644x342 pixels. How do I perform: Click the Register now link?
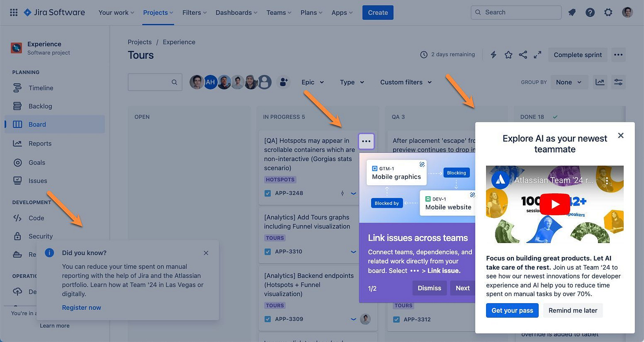pos(81,308)
